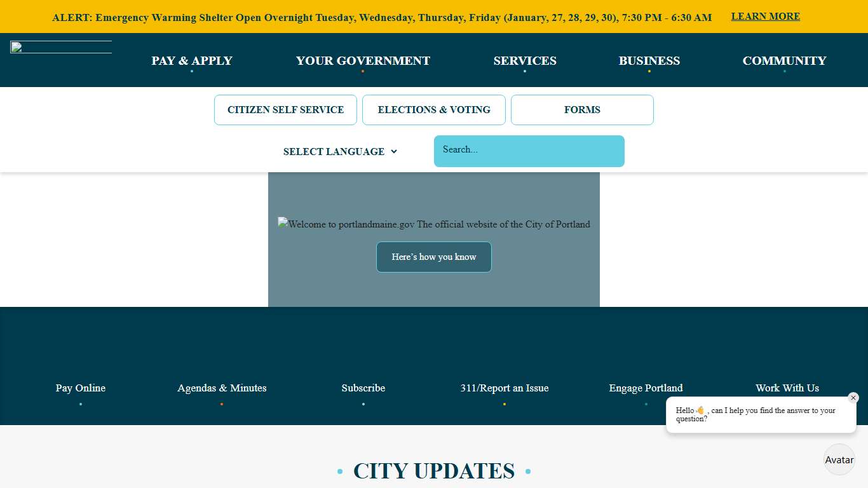
Task: Expand the Services navigation menu
Action: [x=525, y=60]
